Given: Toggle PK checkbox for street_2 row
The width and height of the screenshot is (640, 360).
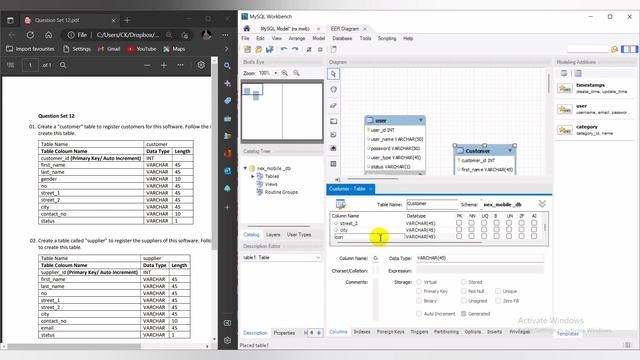Looking at the screenshot, I should click(x=459, y=223).
